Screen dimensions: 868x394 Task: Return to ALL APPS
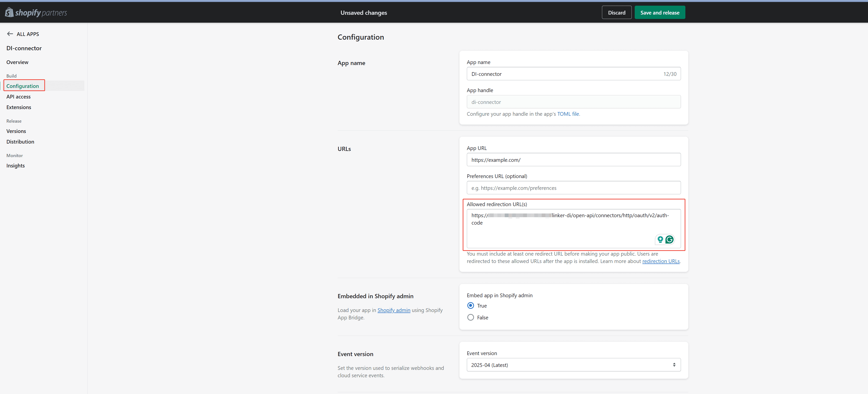28,34
